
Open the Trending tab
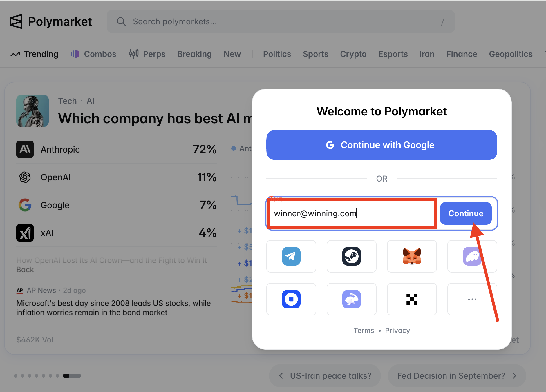[35, 54]
